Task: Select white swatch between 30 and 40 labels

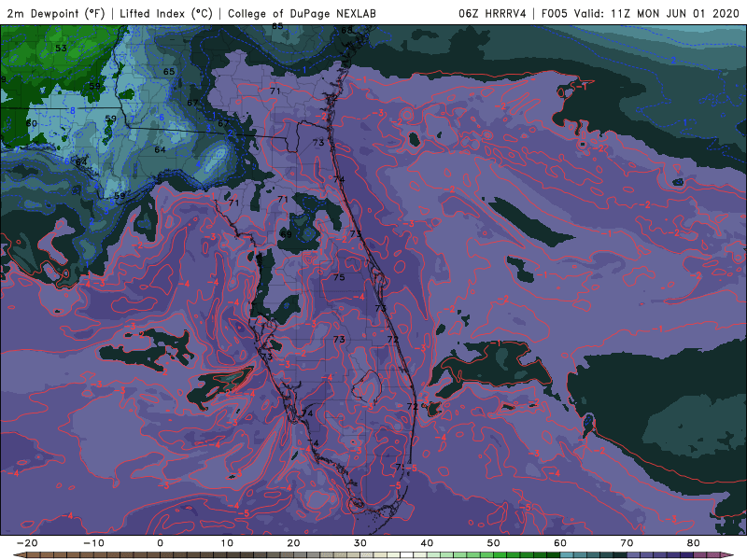Action: [407, 555]
